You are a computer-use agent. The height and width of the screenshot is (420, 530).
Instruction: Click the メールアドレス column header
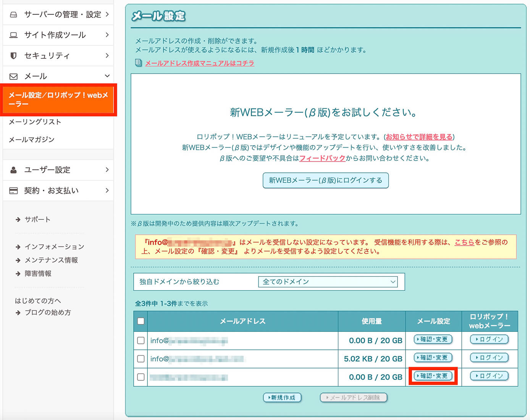pos(243,321)
